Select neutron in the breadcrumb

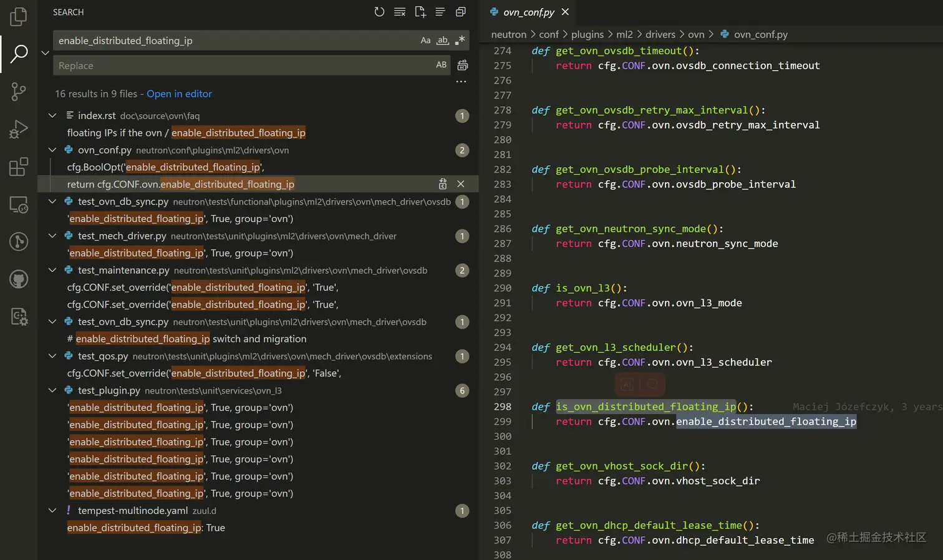[508, 34]
